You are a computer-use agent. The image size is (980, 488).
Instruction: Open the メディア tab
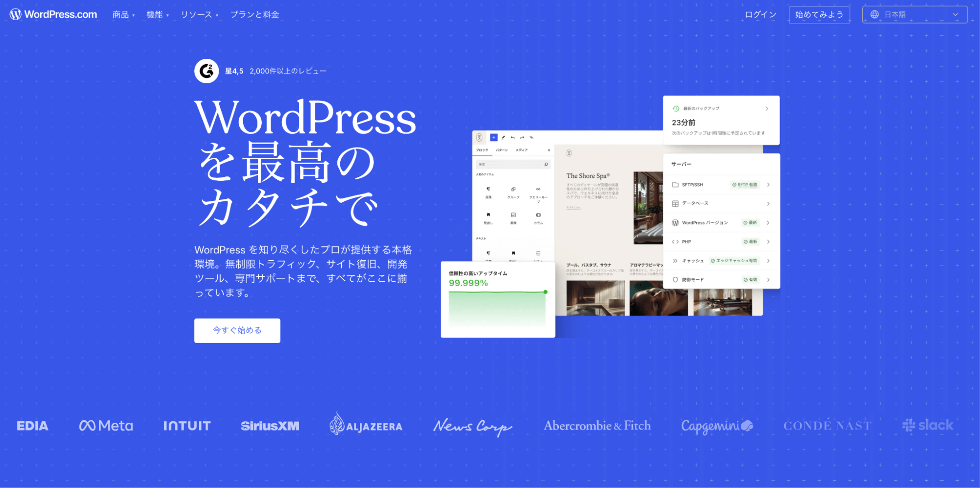[x=522, y=150]
